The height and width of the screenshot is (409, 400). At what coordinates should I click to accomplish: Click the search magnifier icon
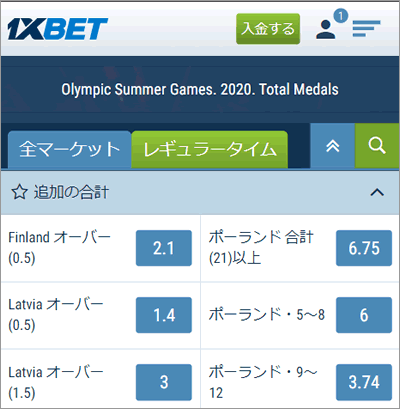(x=377, y=146)
